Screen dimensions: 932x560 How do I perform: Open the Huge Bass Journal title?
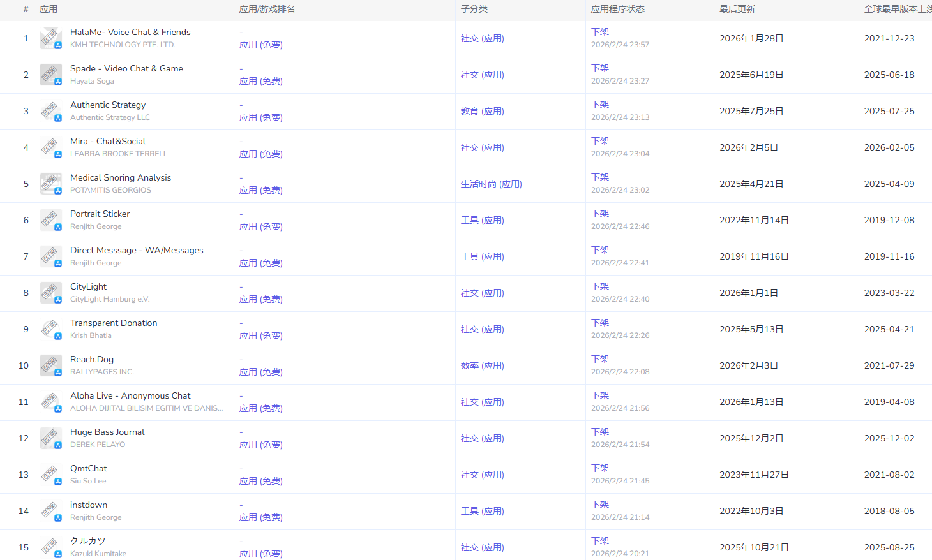point(107,432)
